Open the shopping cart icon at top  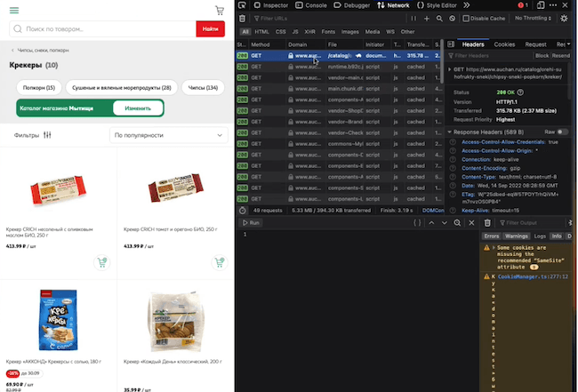pos(220,11)
